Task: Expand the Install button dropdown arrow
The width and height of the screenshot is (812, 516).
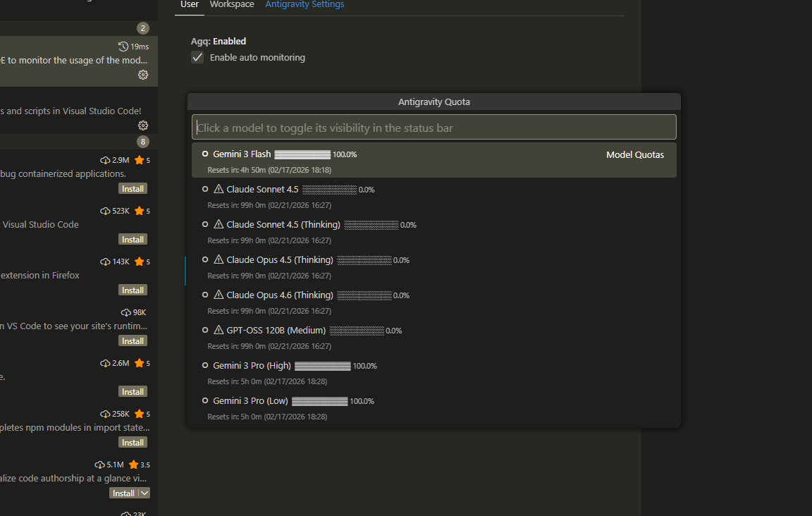Action: tap(144, 493)
